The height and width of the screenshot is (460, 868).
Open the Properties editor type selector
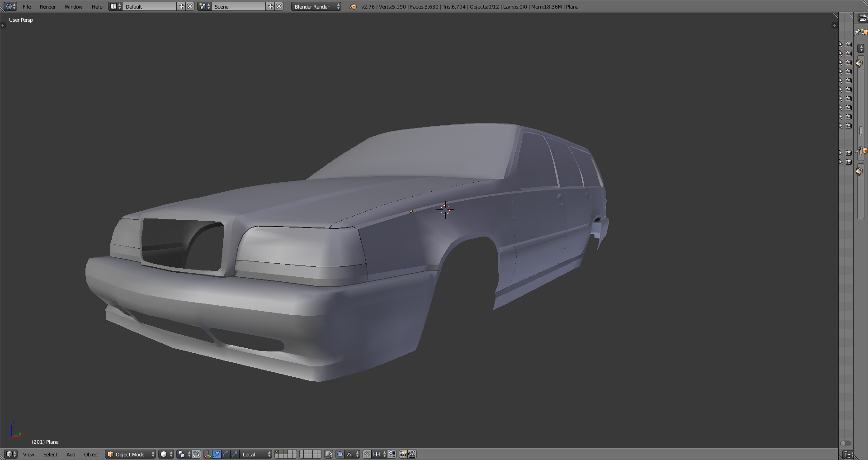coord(863,18)
